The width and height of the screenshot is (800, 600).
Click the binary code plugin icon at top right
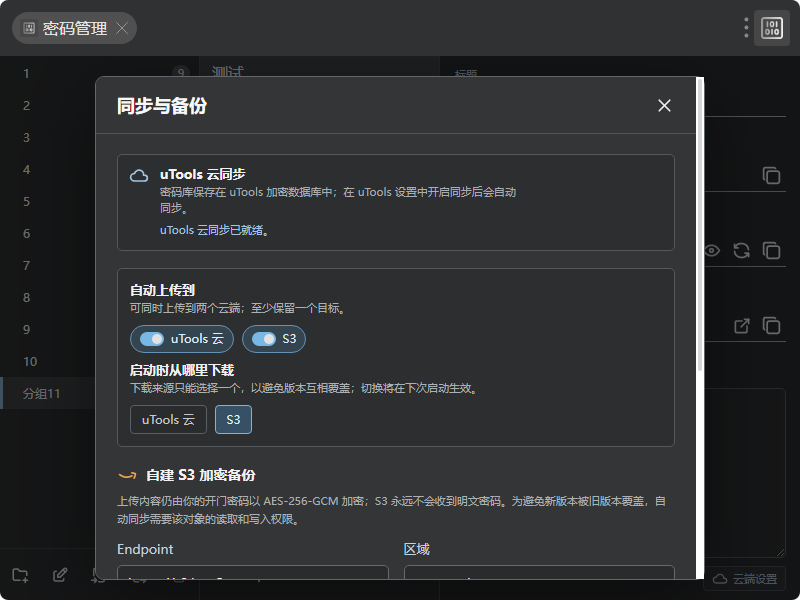click(771, 28)
